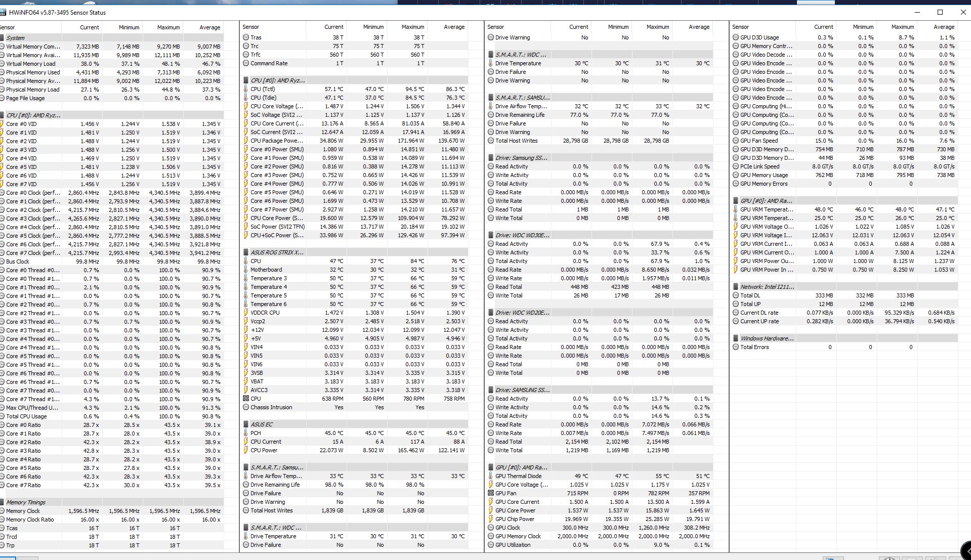The image size is (971, 560).
Task: Select the thermometer icon for CPU (Tctl)
Action: coord(246,89)
